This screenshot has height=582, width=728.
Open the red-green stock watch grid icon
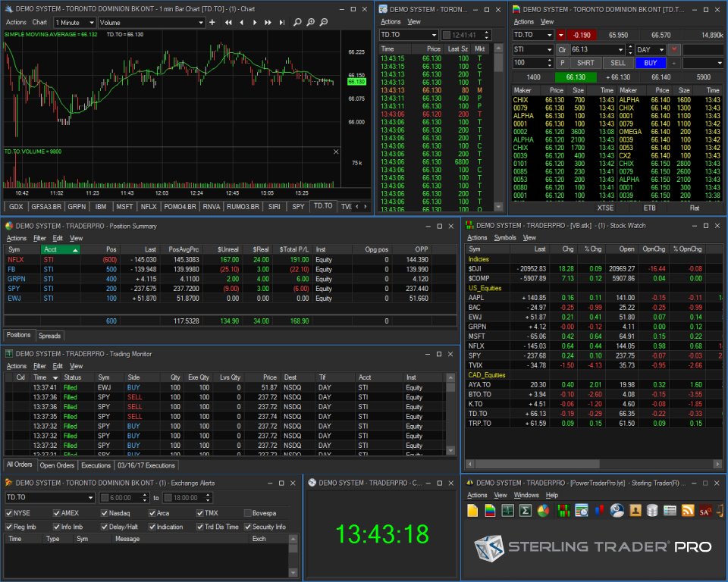pyautogui.click(x=563, y=511)
